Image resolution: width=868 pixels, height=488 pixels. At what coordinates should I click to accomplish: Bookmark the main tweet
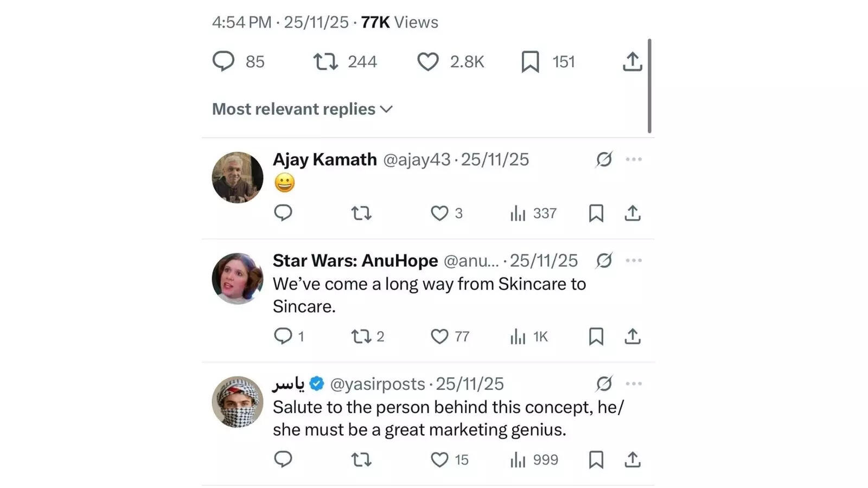[530, 61]
